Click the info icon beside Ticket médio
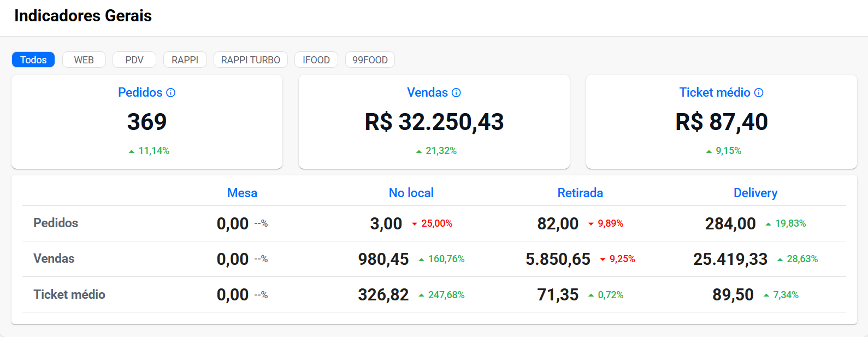 pos(759,93)
